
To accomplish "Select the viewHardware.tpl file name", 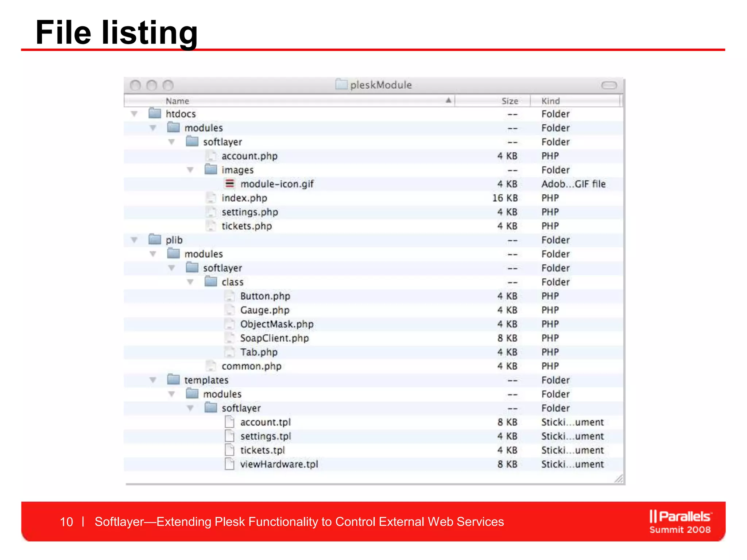I will pos(279,464).
